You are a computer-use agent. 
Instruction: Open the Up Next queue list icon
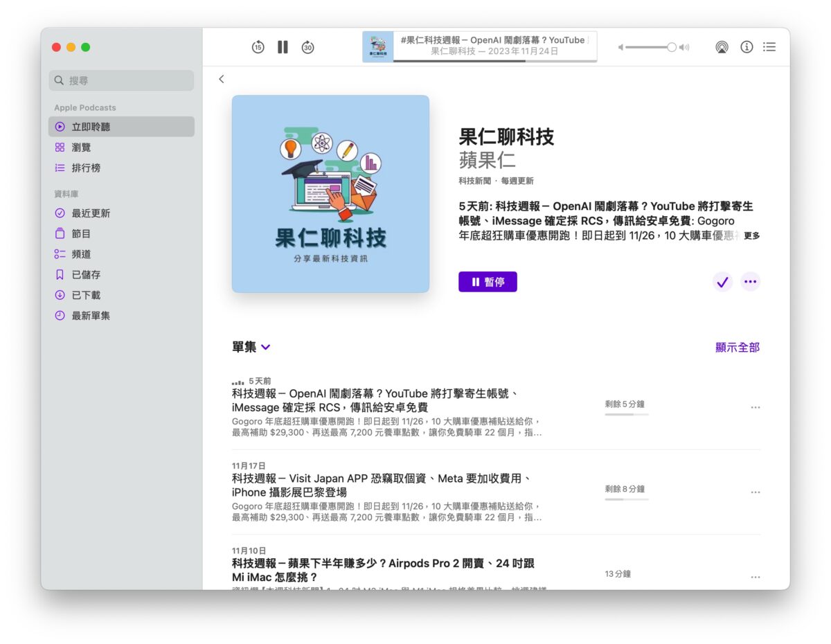(x=769, y=47)
